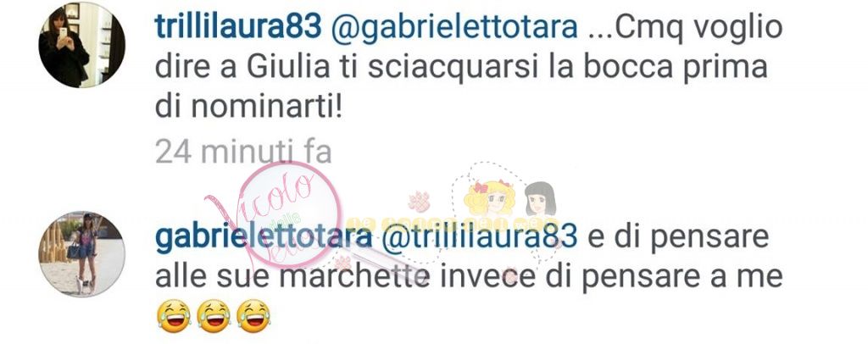Open gabrielettotara's beach profile picture

[82, 254]
